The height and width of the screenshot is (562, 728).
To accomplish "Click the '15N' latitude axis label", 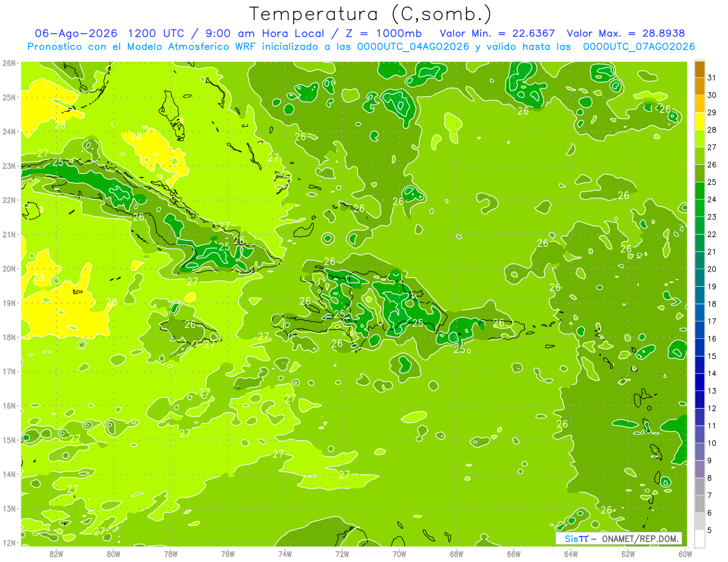I will 8,440.
